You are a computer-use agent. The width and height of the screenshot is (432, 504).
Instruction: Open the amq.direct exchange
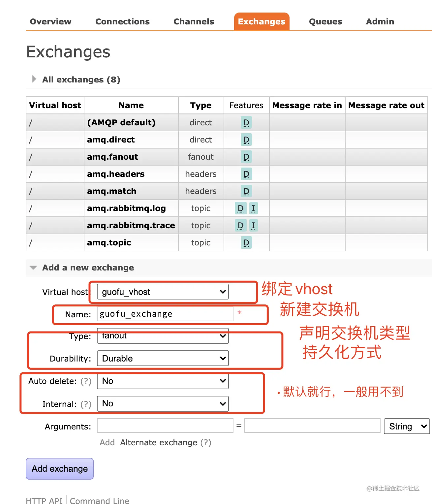111,140
